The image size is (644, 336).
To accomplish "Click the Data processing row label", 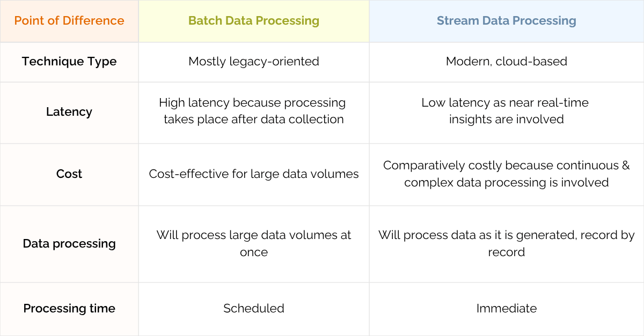I will [69, 244].
